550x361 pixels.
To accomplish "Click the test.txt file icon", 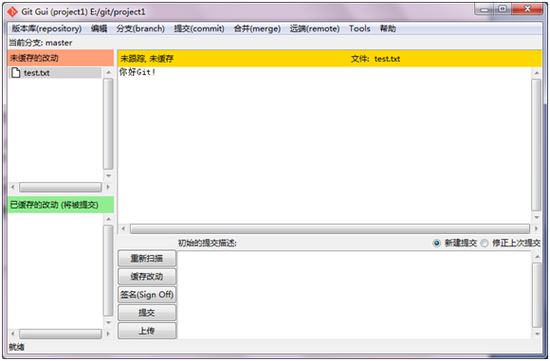I will click(x=16, y=73).
